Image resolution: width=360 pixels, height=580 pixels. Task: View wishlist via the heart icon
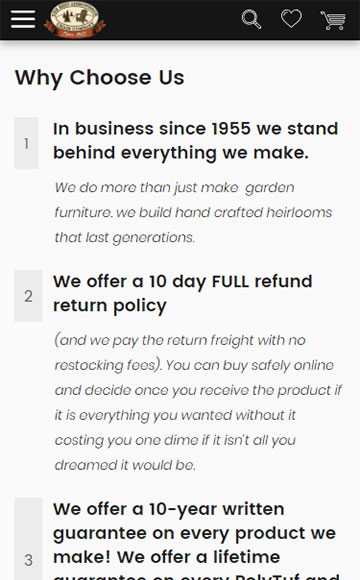tap(291, 18)
